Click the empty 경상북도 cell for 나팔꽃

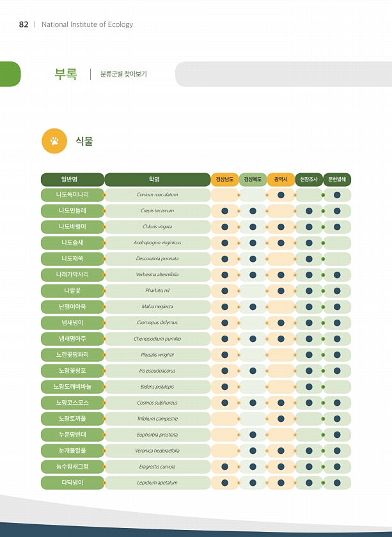[253, 291]
